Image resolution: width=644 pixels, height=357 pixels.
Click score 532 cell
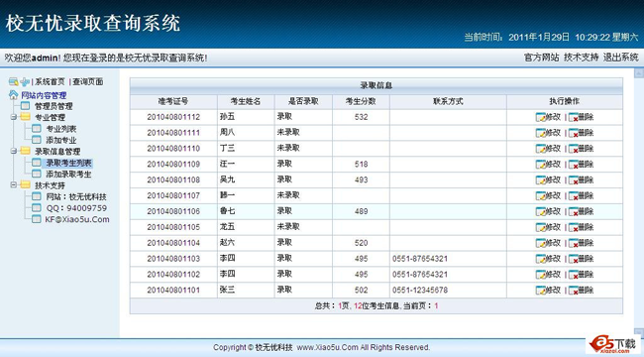click(361, 117)
